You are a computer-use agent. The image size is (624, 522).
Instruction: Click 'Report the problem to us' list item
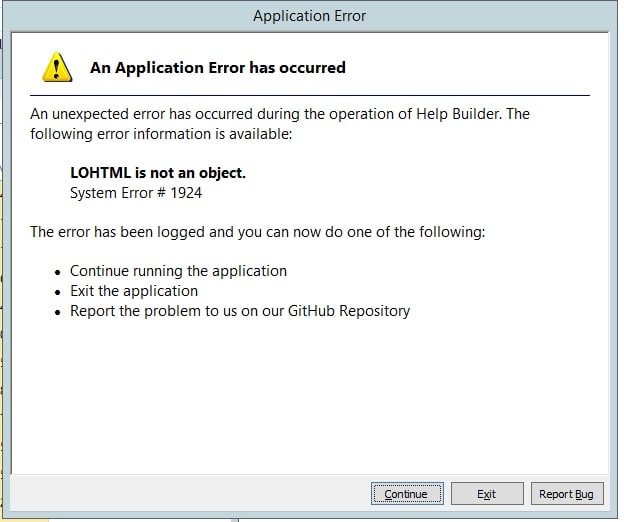[240, 311]
